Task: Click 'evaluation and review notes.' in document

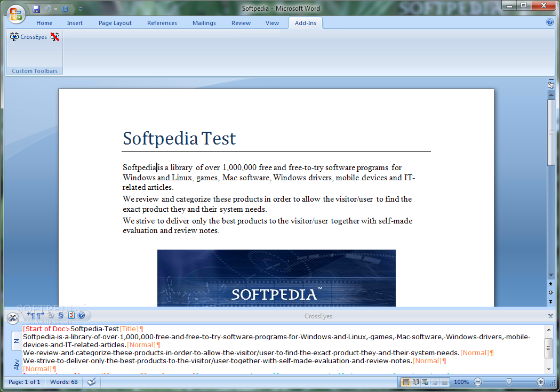Action: click(x=171, y=230)
